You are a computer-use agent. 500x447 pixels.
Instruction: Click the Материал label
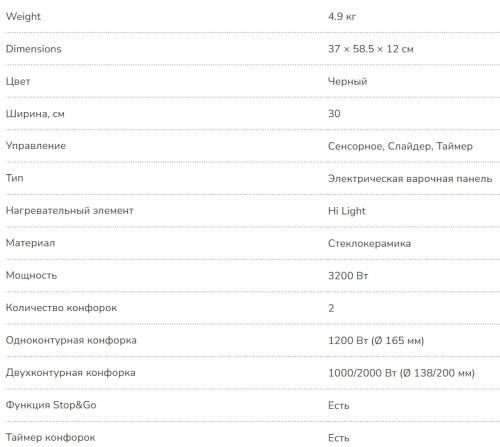pos(30,243)
